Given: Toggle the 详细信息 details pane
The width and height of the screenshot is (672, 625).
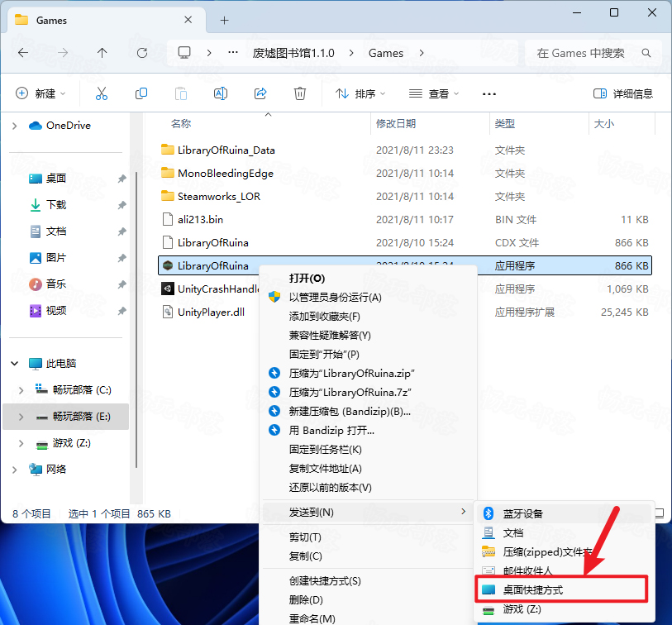Looking at the screenshot, I should point(622,93).
